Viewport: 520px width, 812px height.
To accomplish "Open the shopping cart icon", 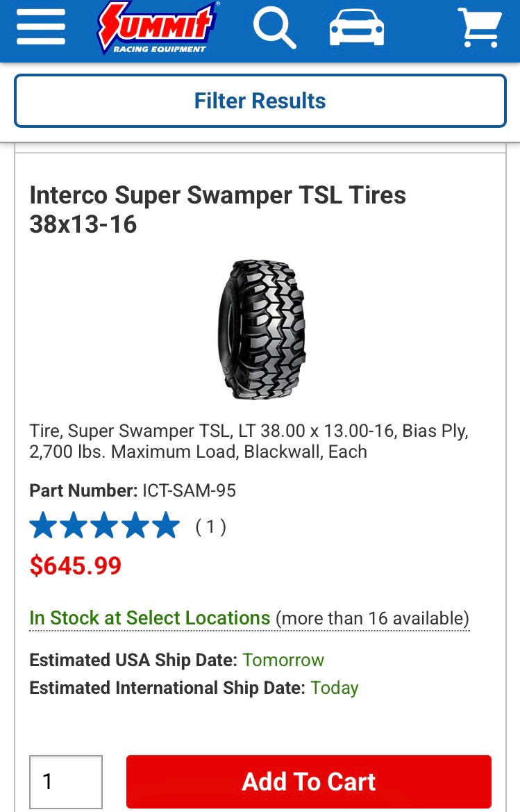I will pyautogui.click(x=480, y=28).
